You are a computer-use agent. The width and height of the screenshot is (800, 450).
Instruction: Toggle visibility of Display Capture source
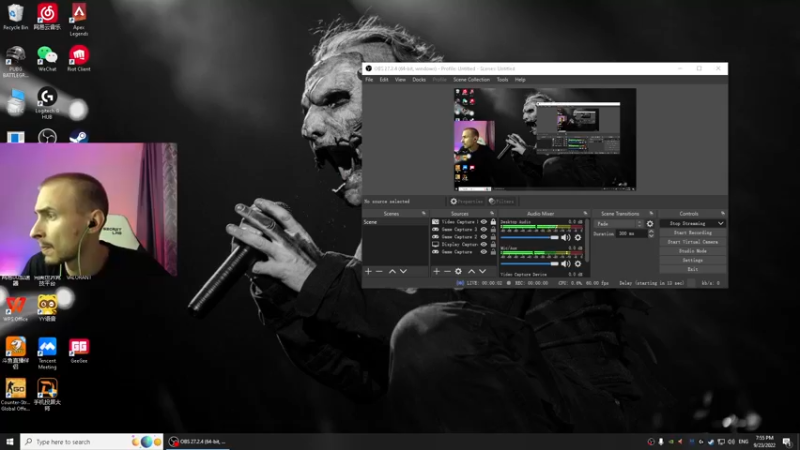[x=484, y=244]
